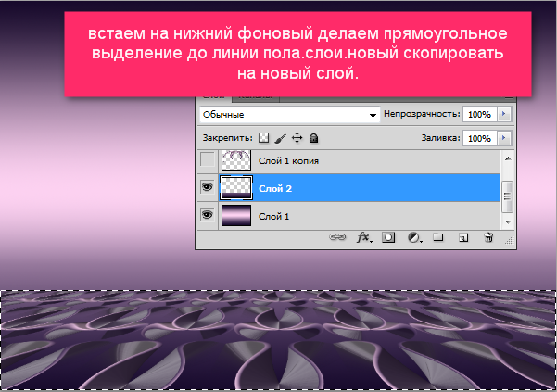Hide the Слой 2 layer eye

point(208,187)
